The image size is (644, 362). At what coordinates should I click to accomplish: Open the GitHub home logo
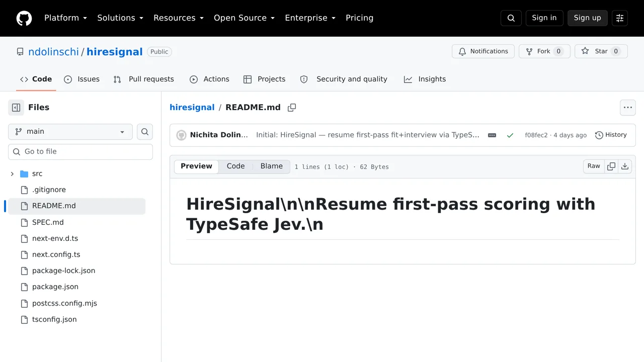click(24, 18)
